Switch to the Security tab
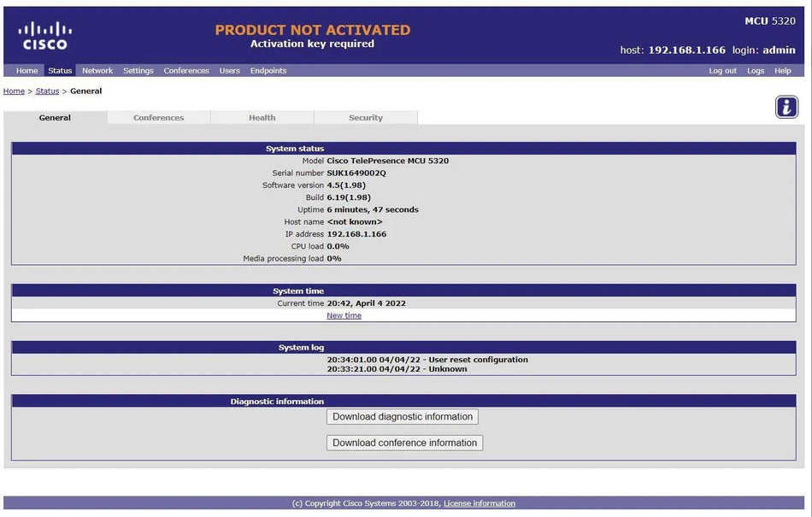This screenshot has width=812, height=517. click(x=366, y=117)
